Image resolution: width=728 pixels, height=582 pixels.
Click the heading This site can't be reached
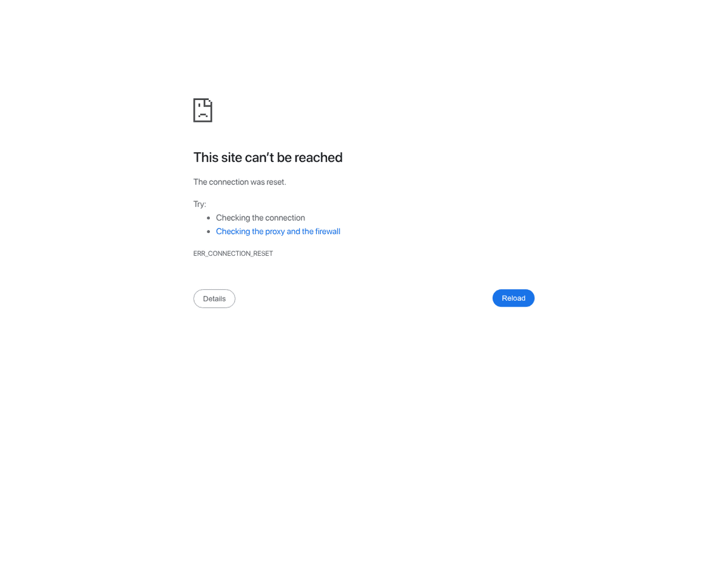(268, 158)
